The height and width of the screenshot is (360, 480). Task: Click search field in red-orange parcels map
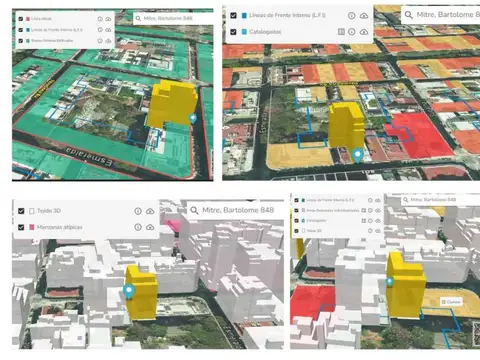click(440, 15)
